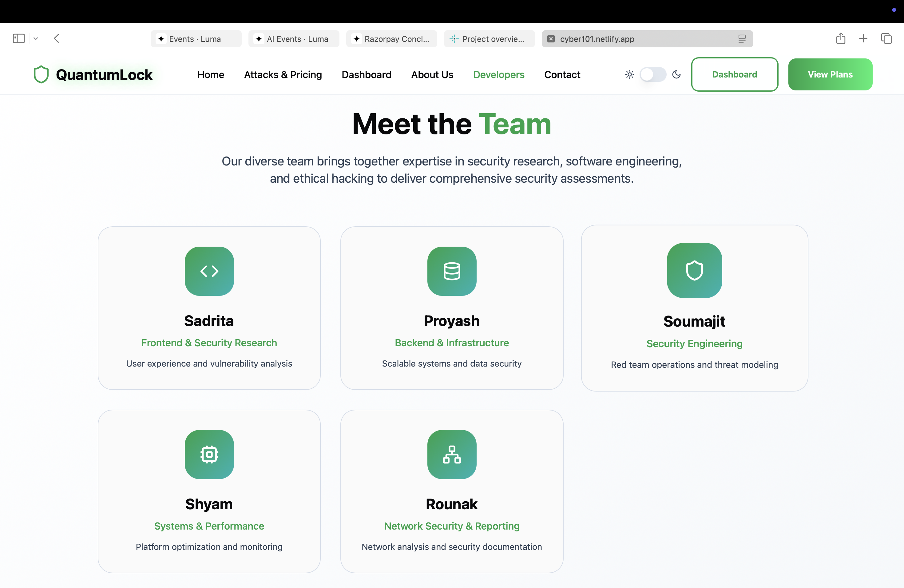Open the sidebar dropdown chevron
Image resolution: width=904 pixels, height=588 pixels.
coord(36,38)
